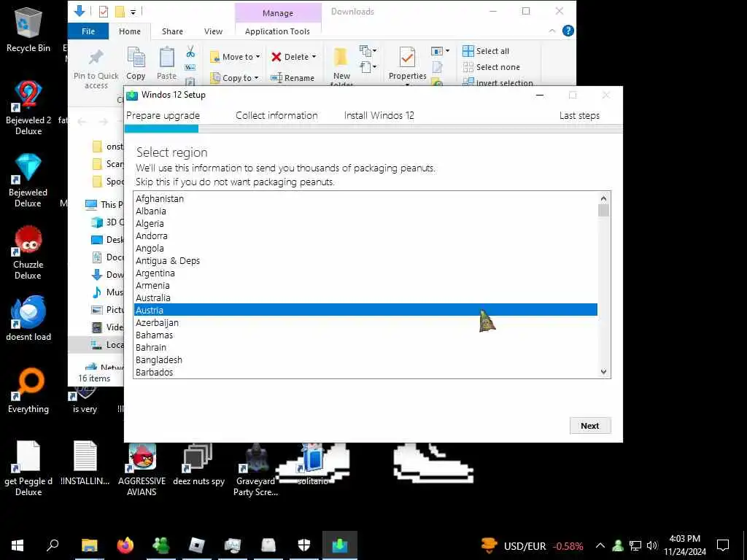Select Australia in the region list
Viewport: 747px width, 560px height.
tap(365, 297)
